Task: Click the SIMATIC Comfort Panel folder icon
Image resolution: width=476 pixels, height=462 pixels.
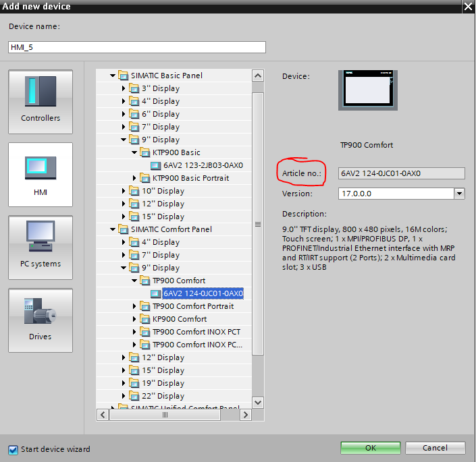Action: pyautogui.click(x=124, y=229)
